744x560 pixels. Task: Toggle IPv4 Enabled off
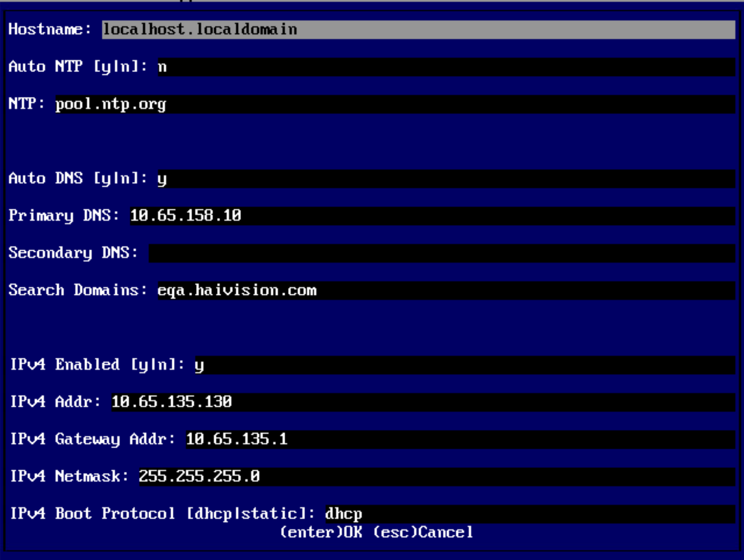tap(198, 364)
